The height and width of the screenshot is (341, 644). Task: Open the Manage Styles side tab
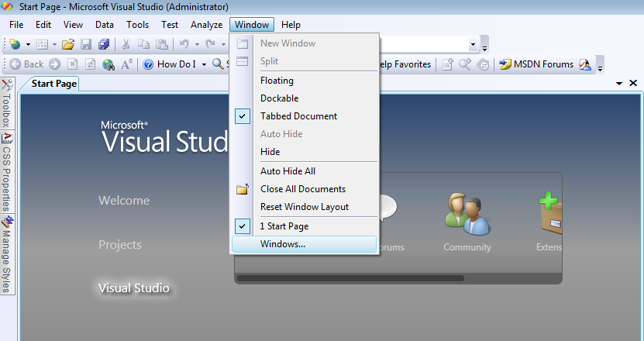point(7,255)
